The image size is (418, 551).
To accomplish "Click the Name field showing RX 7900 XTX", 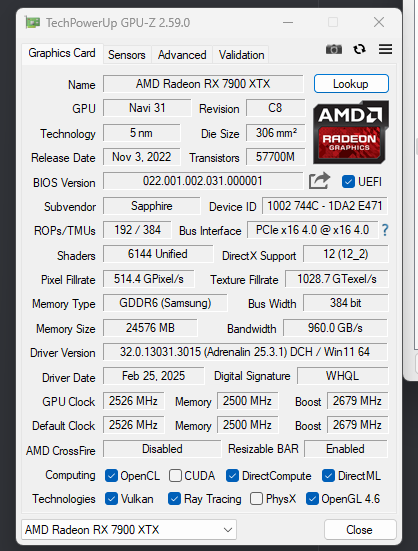I will click(203, 84).
